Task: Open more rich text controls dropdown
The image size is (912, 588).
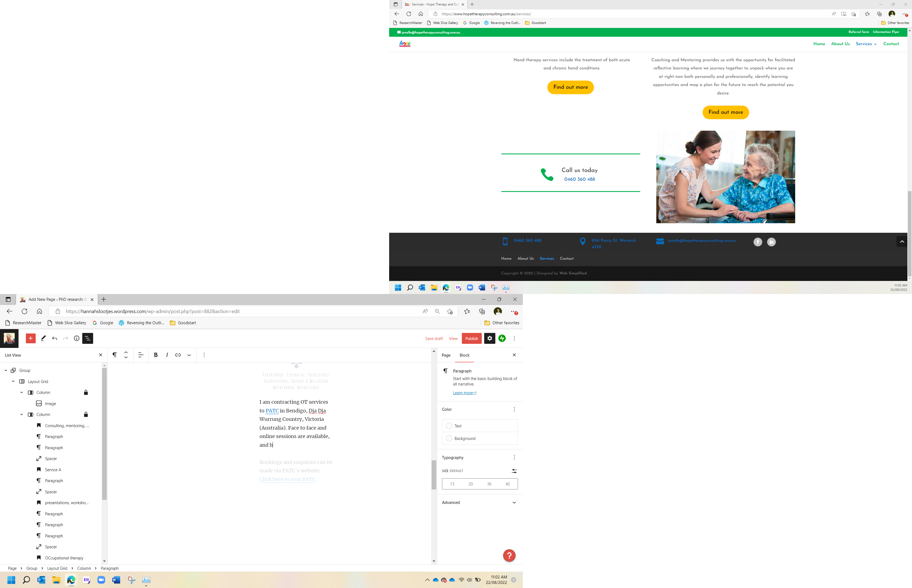Action: pos(189,355)
